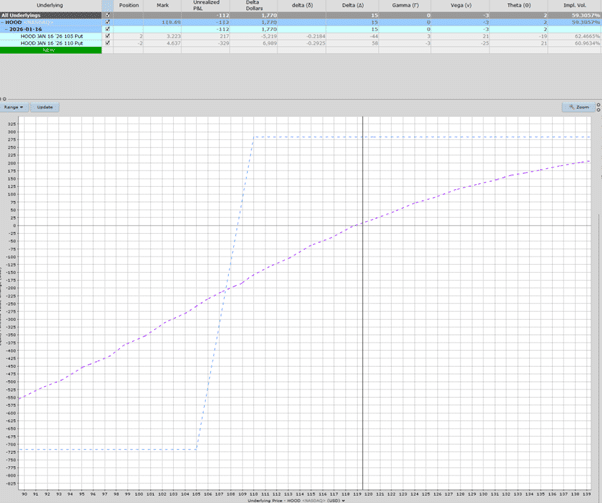Click the green NEW row
Image resolution: width=602 pixels, height=503 pixels.
tap(50, 50)
